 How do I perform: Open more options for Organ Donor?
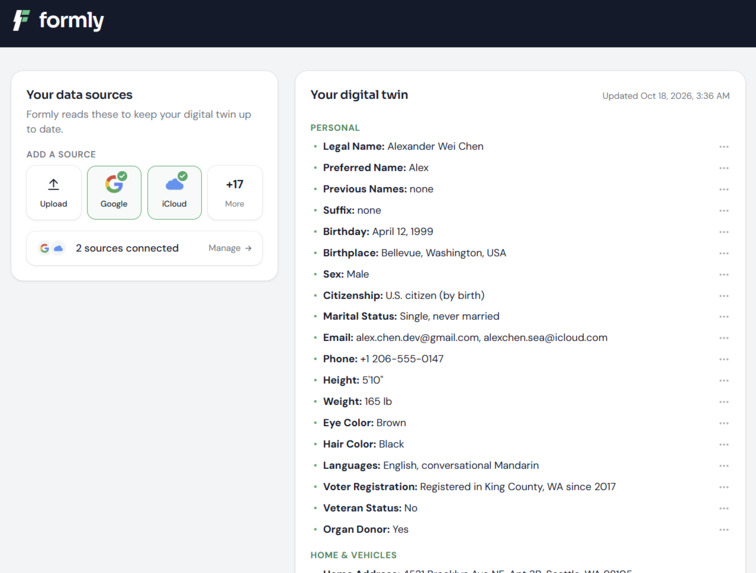(x=724, y=530)
